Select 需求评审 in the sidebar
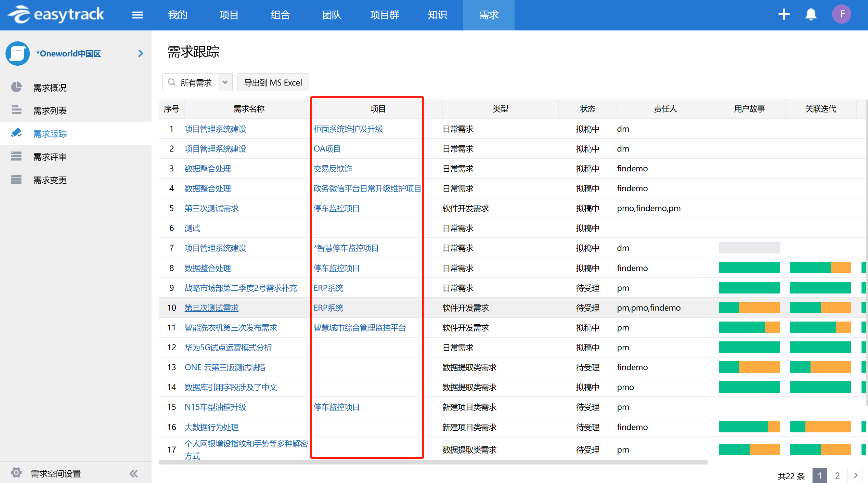Viewport: 868px width, 483px height. click(50, 157)
